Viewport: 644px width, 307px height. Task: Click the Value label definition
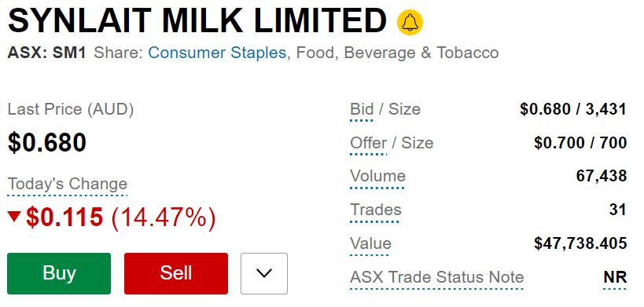[371, 243]
